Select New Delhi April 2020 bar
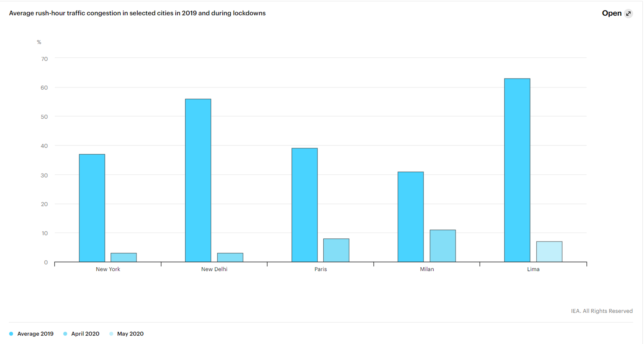 [230, 257]
